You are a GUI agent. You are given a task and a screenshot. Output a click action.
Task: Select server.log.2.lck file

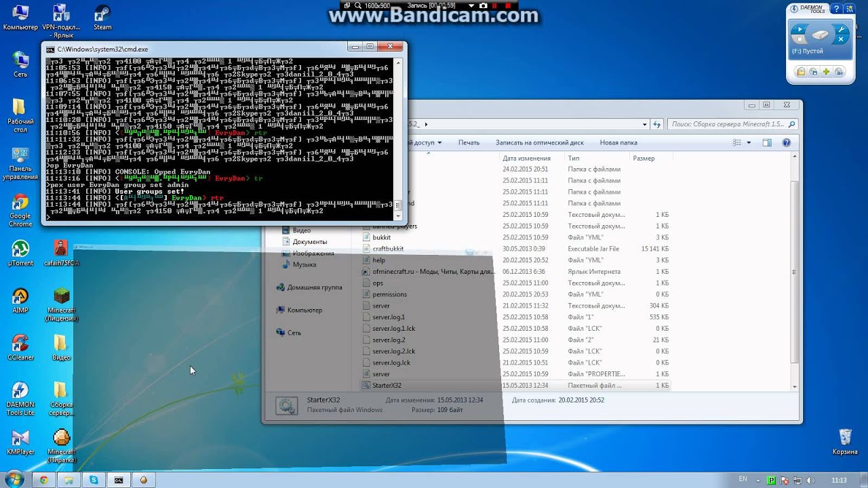point(393,351)
